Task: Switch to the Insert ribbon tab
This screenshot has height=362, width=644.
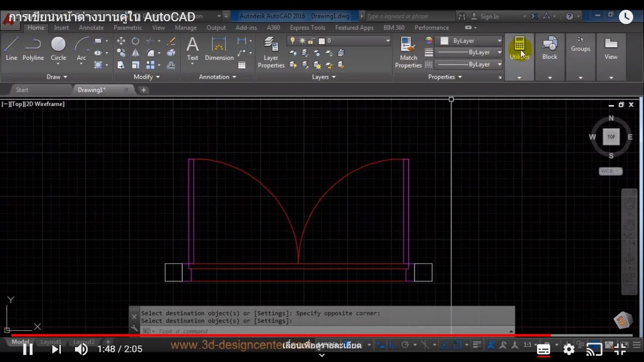Action: tap(61, 28)
